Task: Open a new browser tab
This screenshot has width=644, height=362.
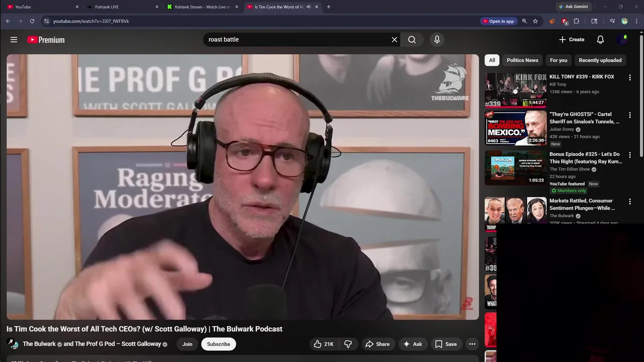Action: point(329,7)
